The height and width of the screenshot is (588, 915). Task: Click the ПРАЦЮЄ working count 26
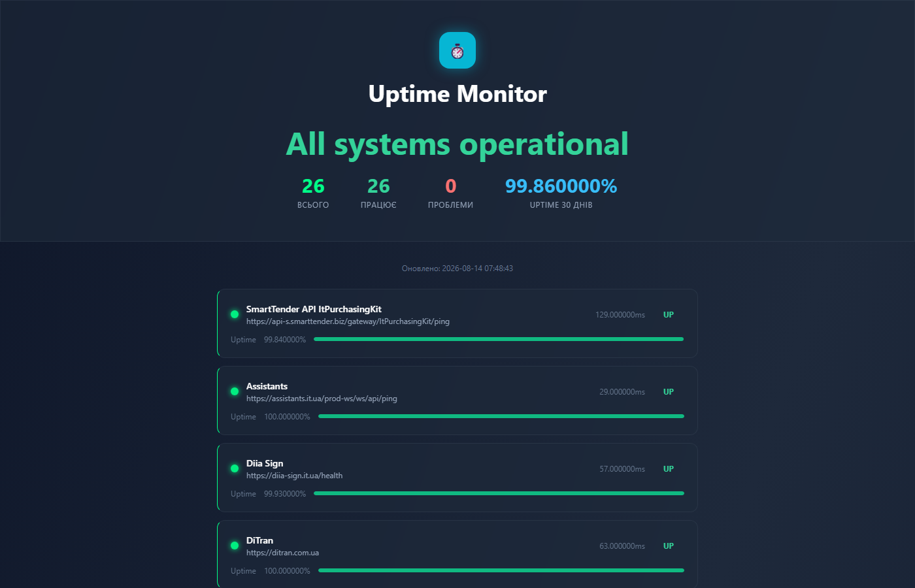click(x=378, y=186)
